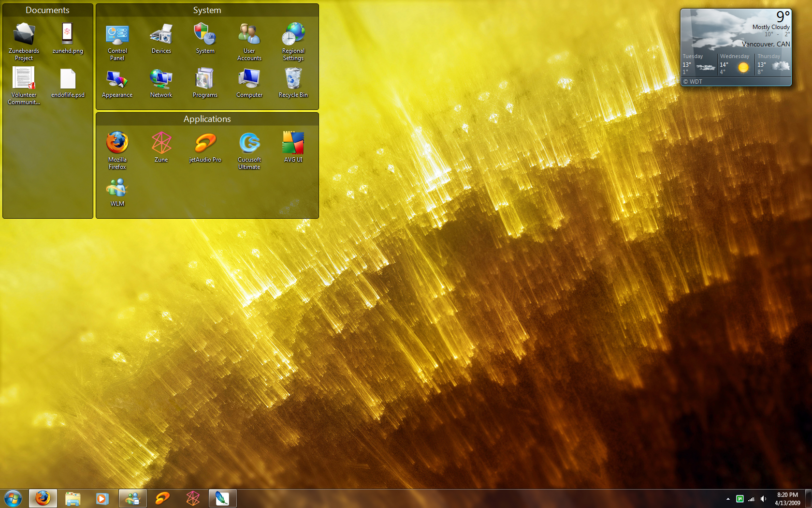Open the network signal tray icon

coord(752,499)
